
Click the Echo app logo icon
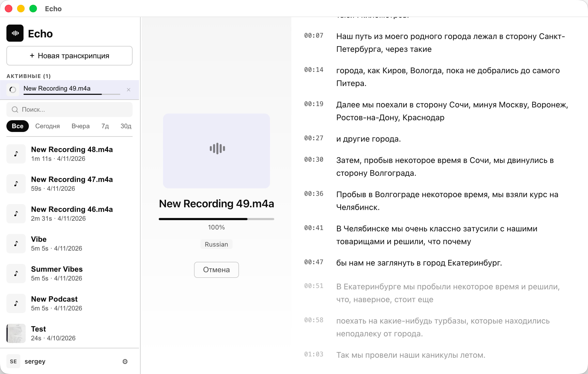[x=15, y=33]
